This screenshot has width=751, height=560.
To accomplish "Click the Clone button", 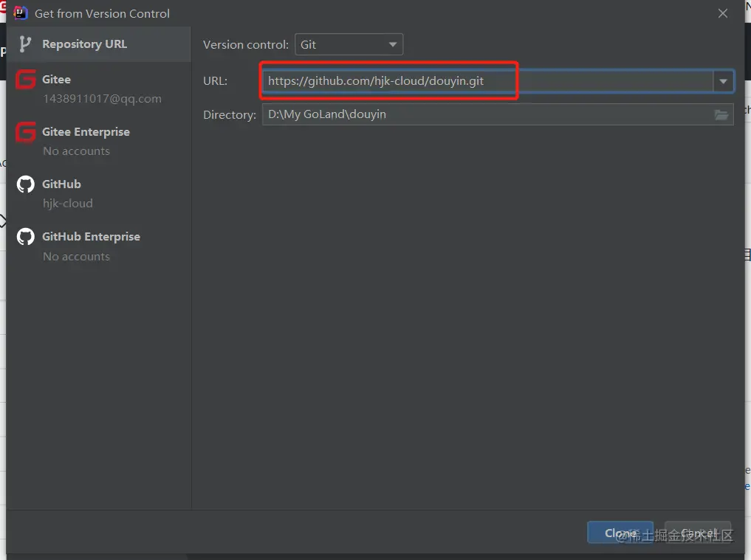I will pos(620,533).
